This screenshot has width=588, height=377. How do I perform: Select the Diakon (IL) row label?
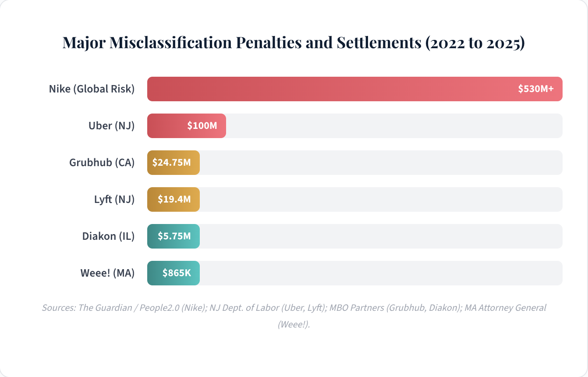108,236
